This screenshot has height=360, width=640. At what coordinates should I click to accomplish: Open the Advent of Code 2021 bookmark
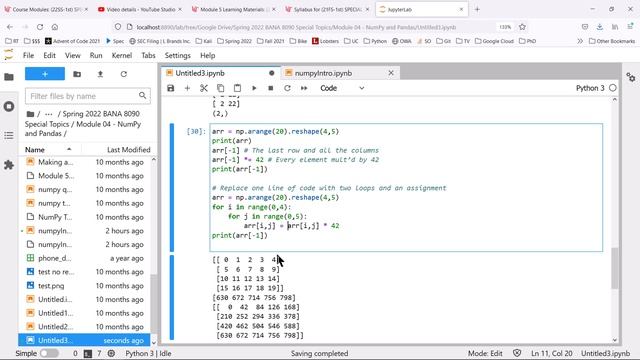(x=72, y=41)
